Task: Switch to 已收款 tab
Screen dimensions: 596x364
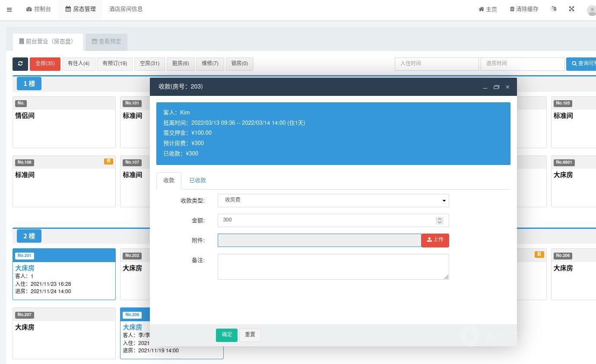Action: (197, 180)
